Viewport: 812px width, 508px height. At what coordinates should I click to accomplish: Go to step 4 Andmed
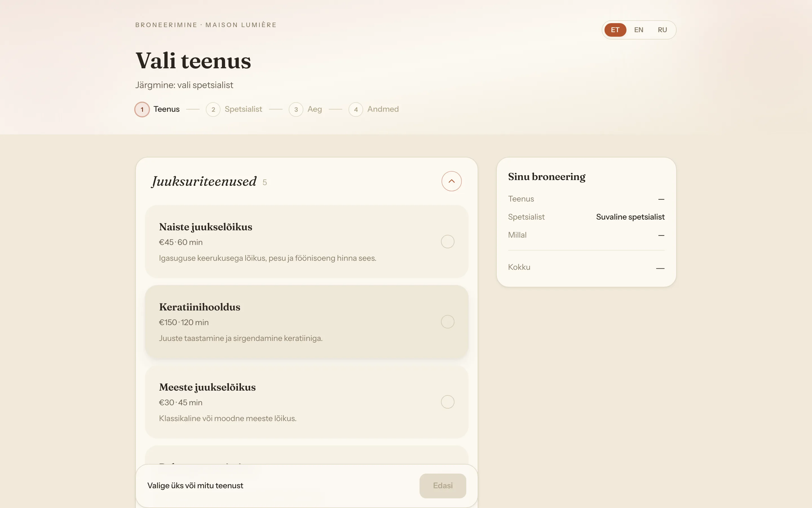(374, 109)
